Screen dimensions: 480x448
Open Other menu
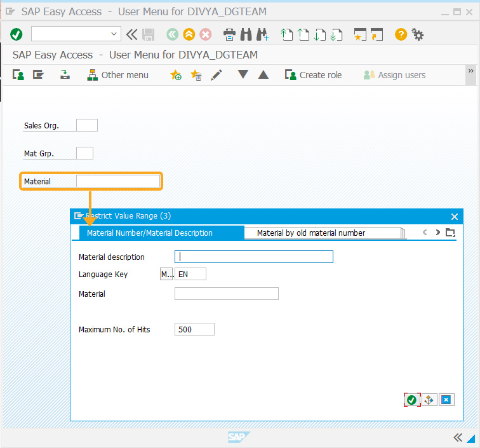click(x=118, y=75)
